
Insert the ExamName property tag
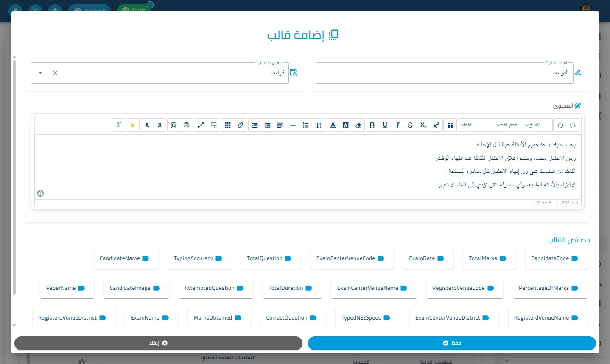tap(151, 318)
